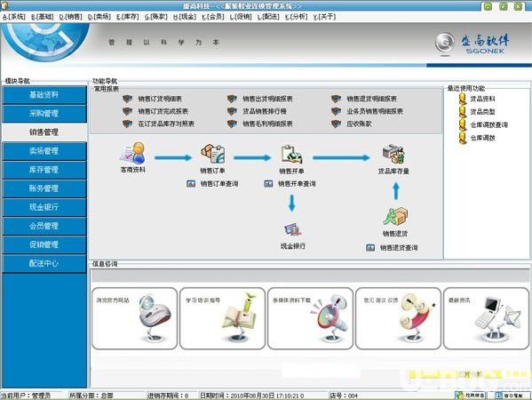Select the 配送中心 module button
The width and height of the screenshot is (532, 400).
coord(44,263)
